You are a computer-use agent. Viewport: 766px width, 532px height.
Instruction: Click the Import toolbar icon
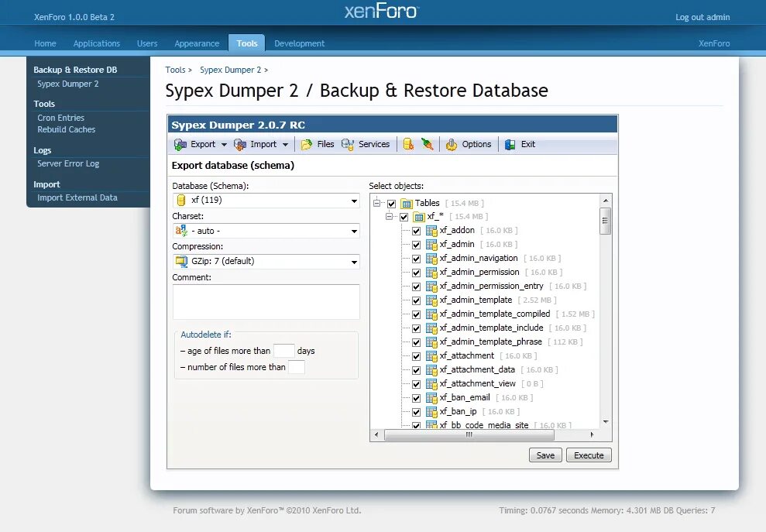tap(240, 145)
